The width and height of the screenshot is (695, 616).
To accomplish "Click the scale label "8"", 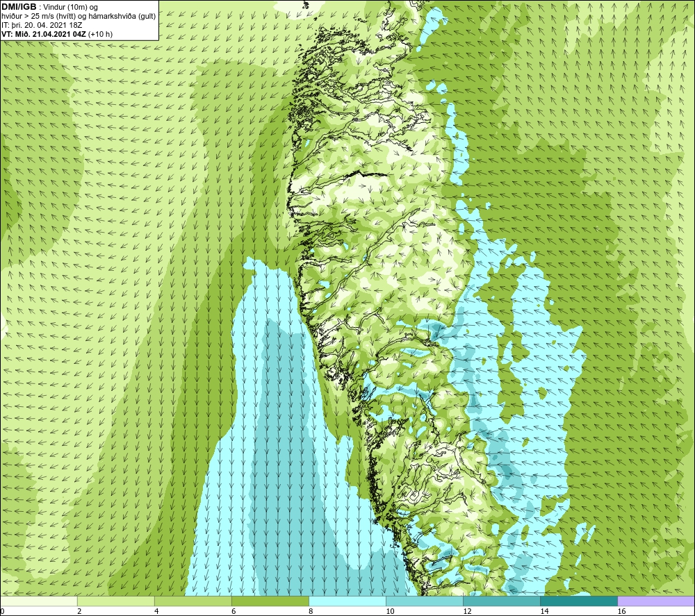I will pyautogui.click(x=311, y=612).
